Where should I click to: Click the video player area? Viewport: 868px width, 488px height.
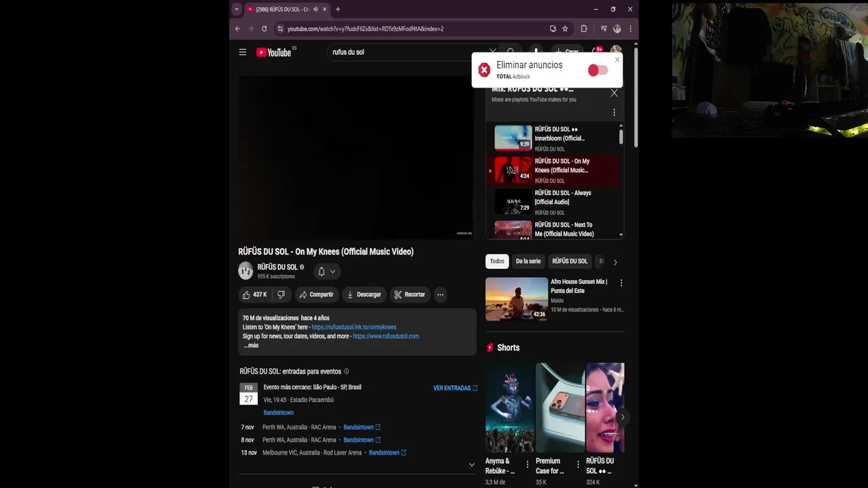(x=356, y=157)
